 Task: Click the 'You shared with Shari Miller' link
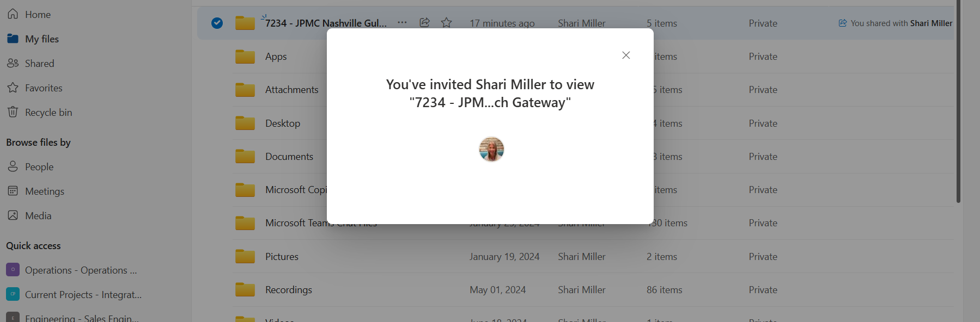[900, 23]
